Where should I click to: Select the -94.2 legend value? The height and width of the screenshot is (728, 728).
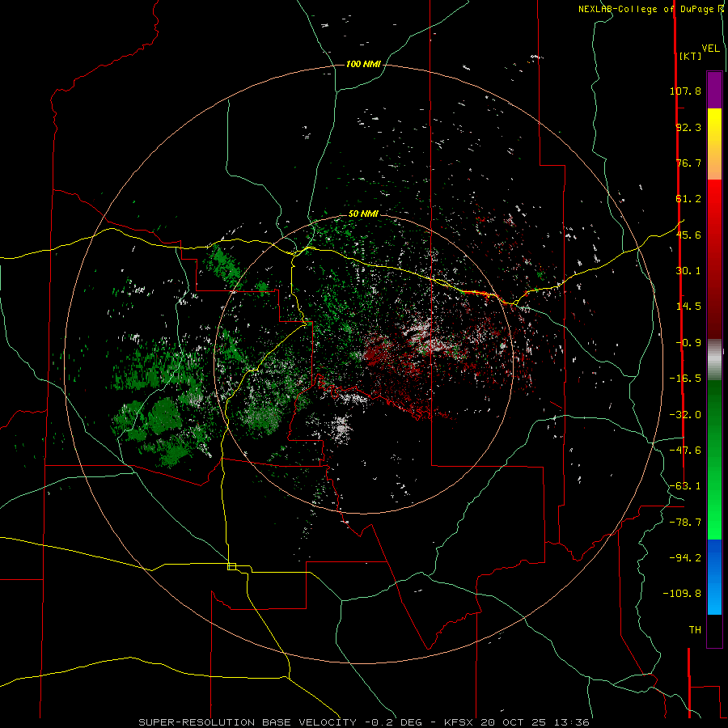[x=685, y=558]
